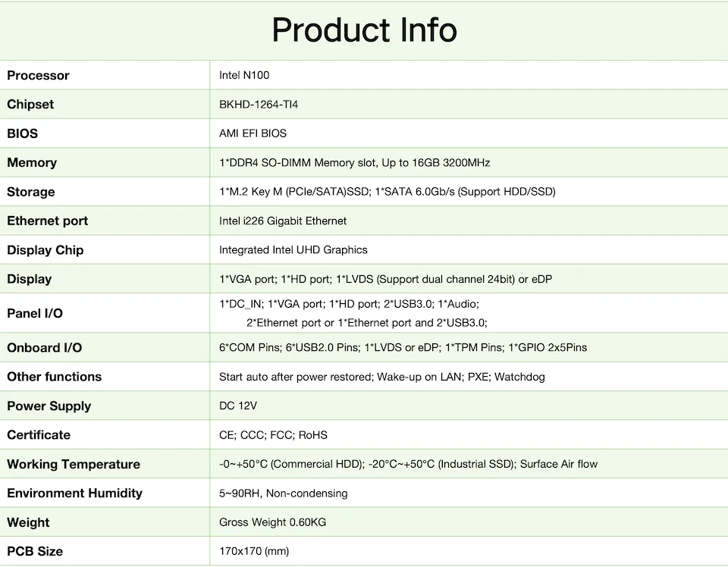
Task: Select the BKHD-1264-TI4 chipset value
Action: (x=259, y=105)
